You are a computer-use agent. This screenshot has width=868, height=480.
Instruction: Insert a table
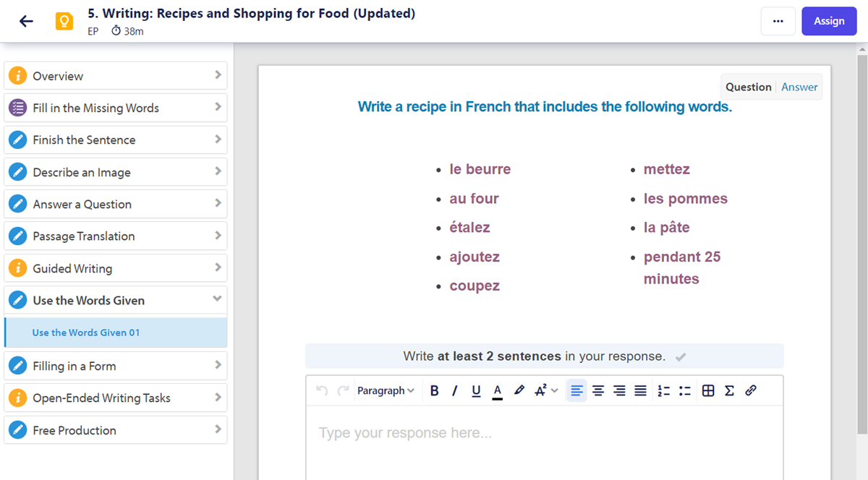709,390
